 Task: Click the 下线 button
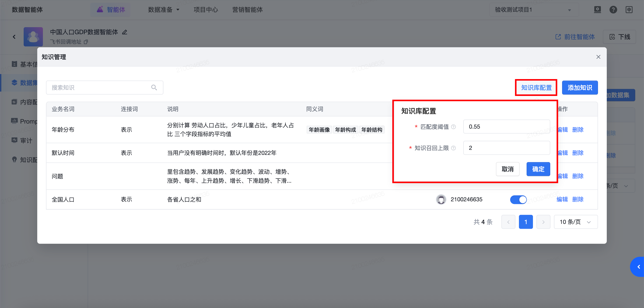click(619, 37)
